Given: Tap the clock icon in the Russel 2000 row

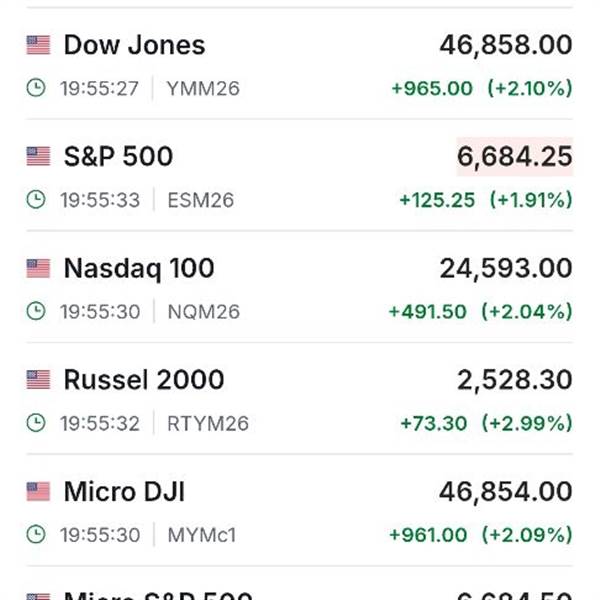Looking at the screenshot, I should pos(36,423).
